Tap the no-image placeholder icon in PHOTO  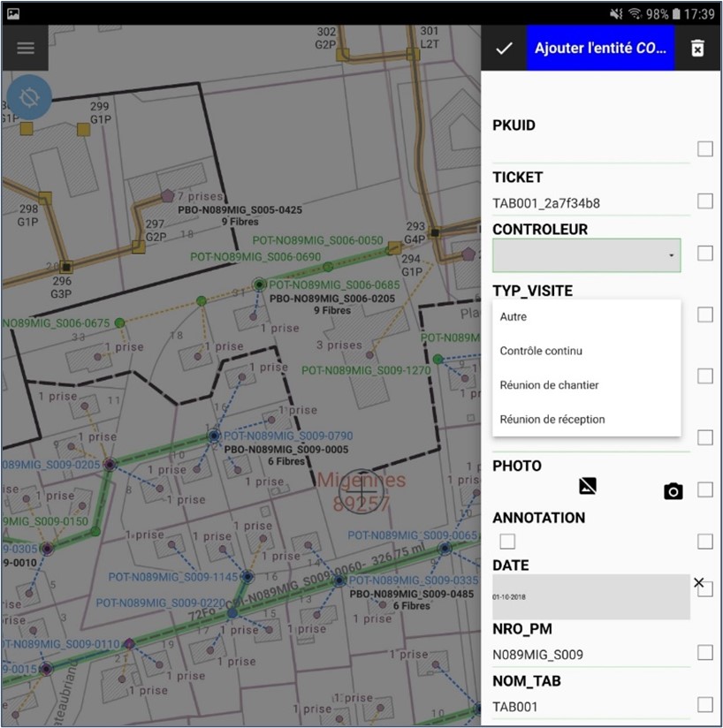pos(588,486)
